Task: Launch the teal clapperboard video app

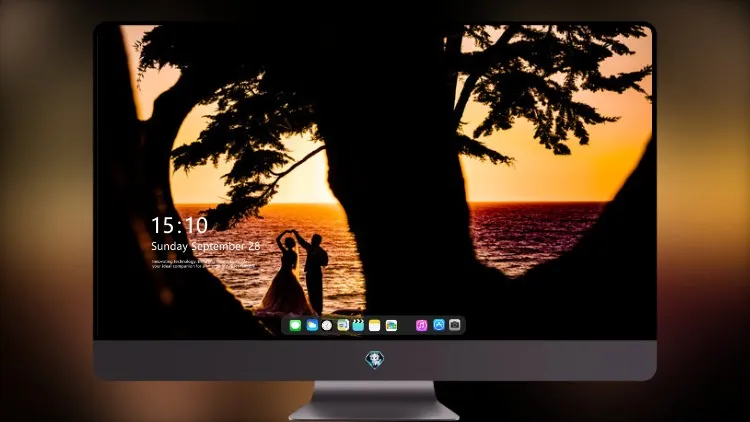Action: click(358, 325)
